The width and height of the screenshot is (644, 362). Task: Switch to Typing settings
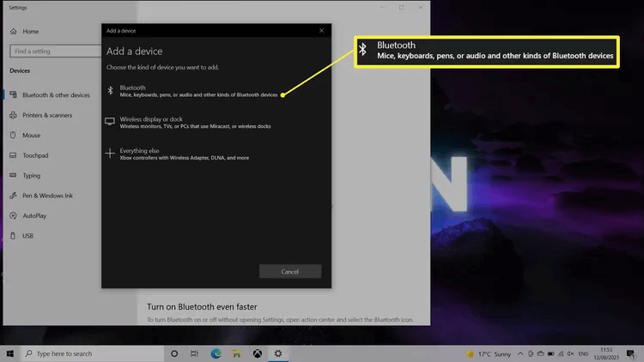coord(31,175)
